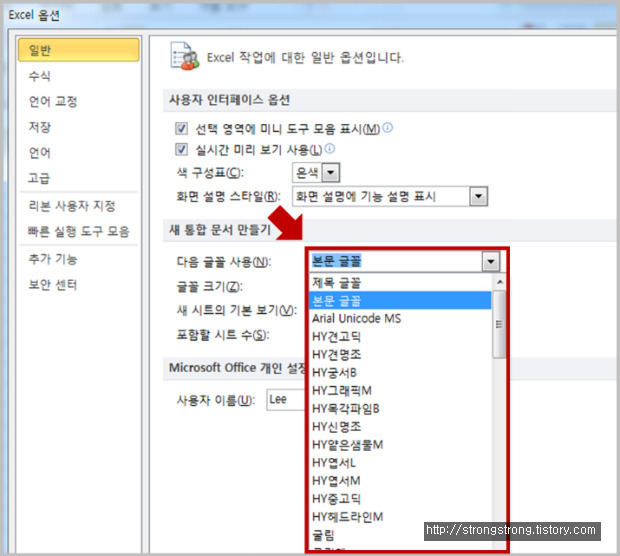Viewport: 620px width, 556px height.
Task: Select 제목 글꼴 in font list
Action: point(400,283)
